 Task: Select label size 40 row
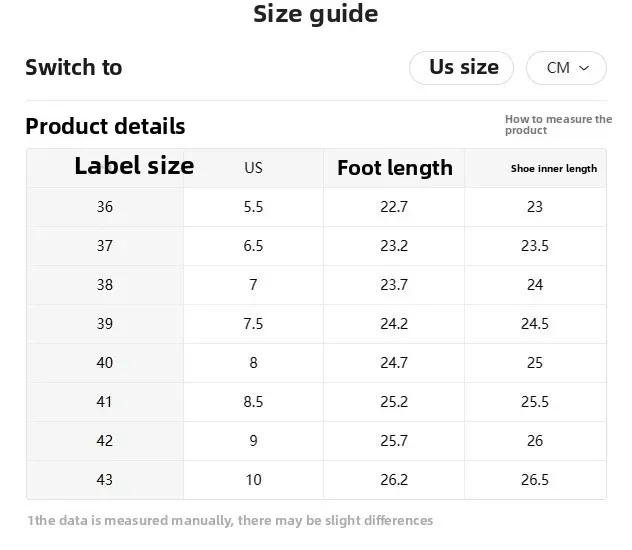(x=105, y=363)
